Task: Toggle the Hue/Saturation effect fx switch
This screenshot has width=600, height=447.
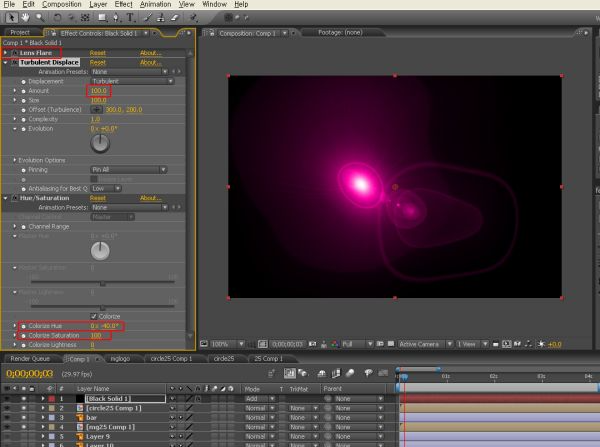Action: [x=15, y=198]
